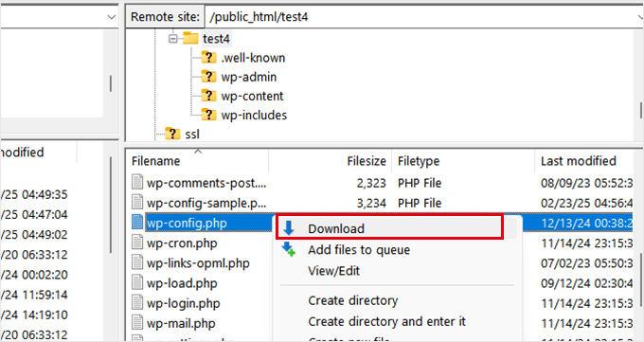
Task: Click the 09/12/24 last modified cell
Action: (x=587, y=283)
